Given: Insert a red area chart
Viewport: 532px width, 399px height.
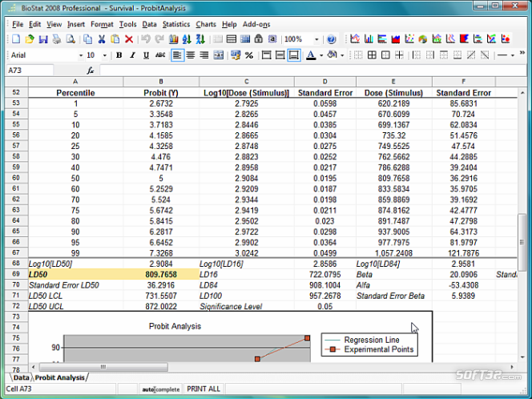Looking at the screenshot, I should pyautogui.click(x=396, y=39).
